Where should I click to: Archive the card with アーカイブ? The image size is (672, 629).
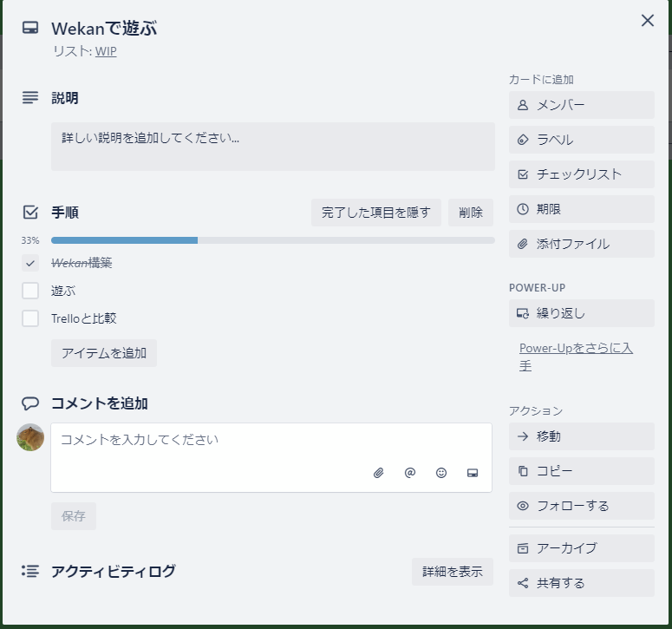pyautogui.click(x=582, y=548)
